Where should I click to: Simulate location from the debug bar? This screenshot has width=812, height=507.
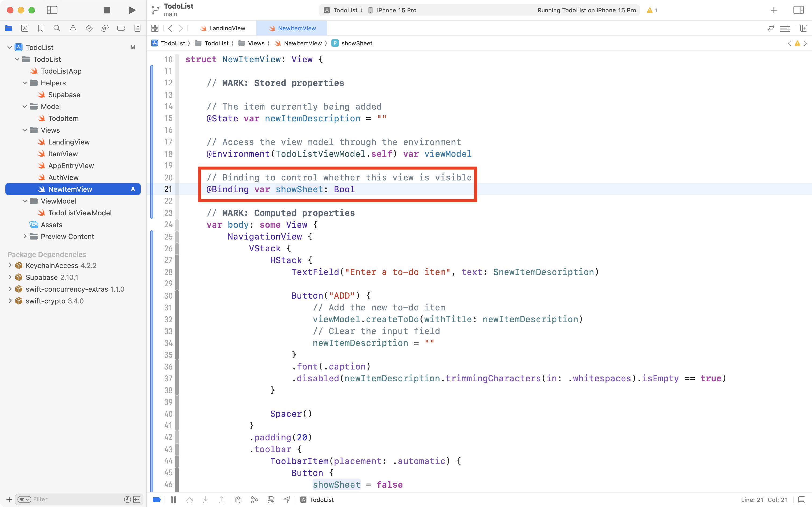tap(287, 500)
